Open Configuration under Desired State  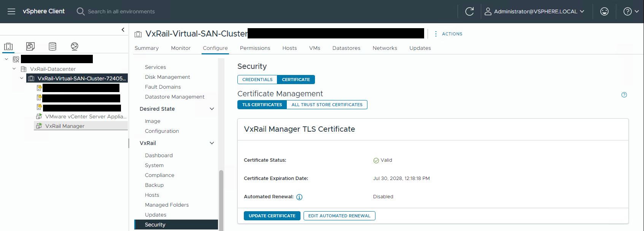(x=162, y=131)
